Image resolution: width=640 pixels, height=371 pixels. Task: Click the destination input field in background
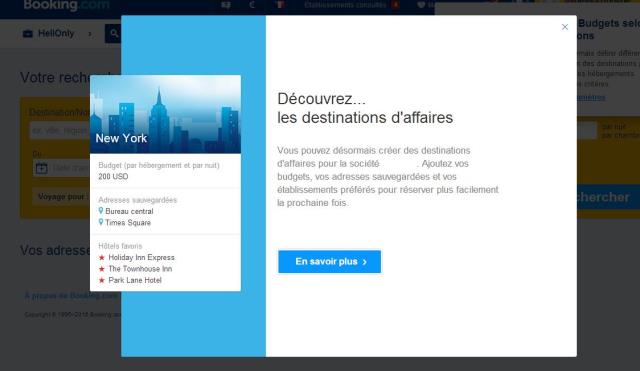(x=60, y=131)
